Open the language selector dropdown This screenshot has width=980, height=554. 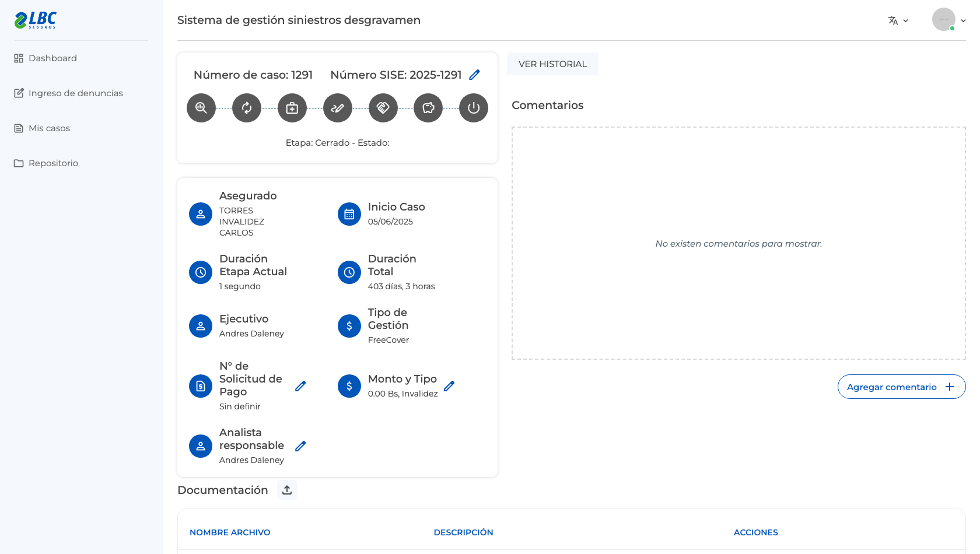tap(898, 20)
